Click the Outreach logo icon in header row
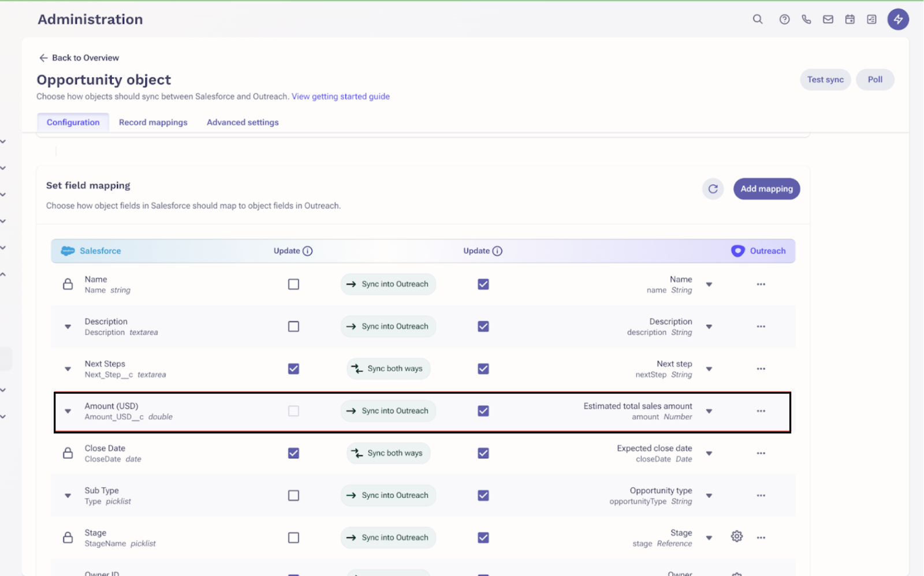The width and height of the screenshot is (924, 576). (x=737, y=251)
